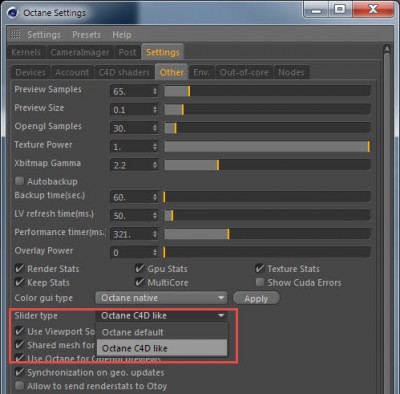Image resolution: width=400 pixels, height=394 pixels.
Task: Select the Other sub-tab
Action: (x=171, y=72)
